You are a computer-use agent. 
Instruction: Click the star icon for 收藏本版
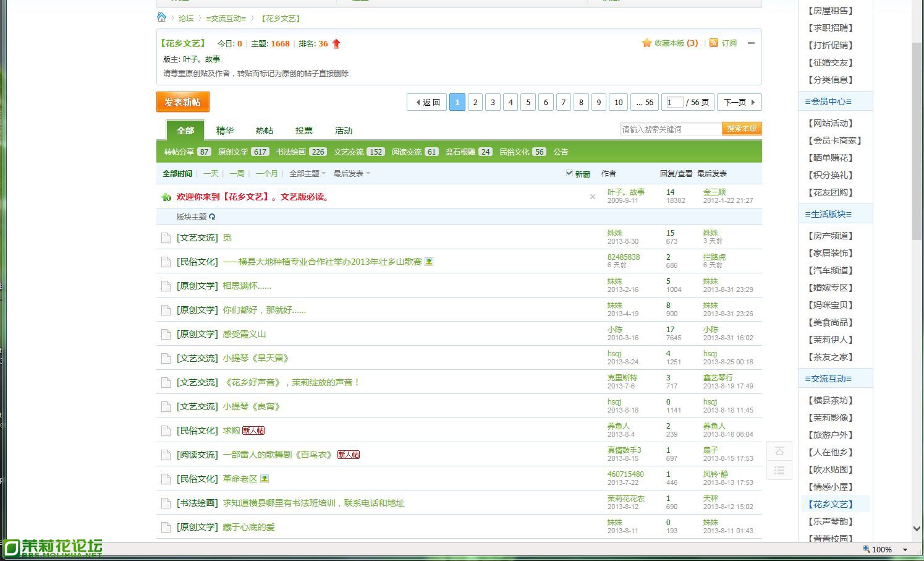click(647, 43)
